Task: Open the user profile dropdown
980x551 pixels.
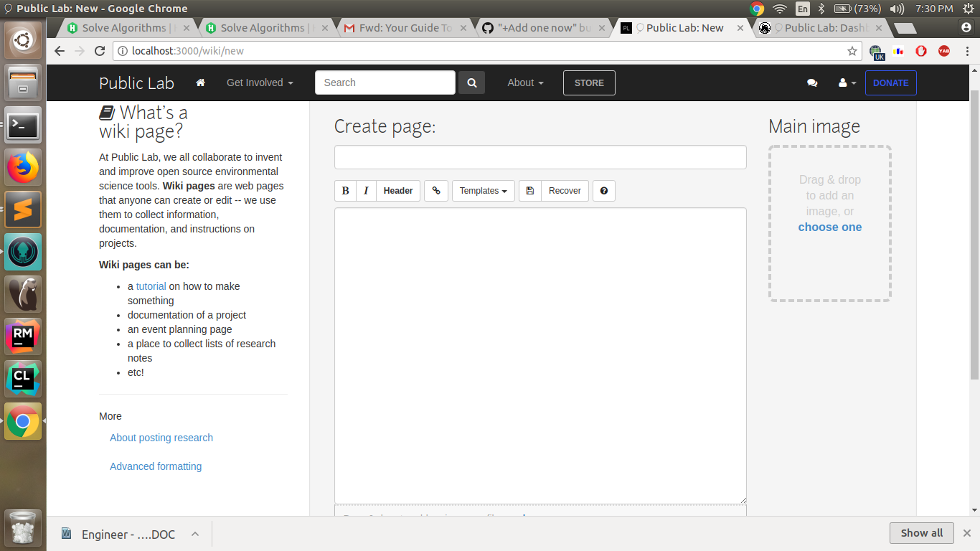Action: 847,83
